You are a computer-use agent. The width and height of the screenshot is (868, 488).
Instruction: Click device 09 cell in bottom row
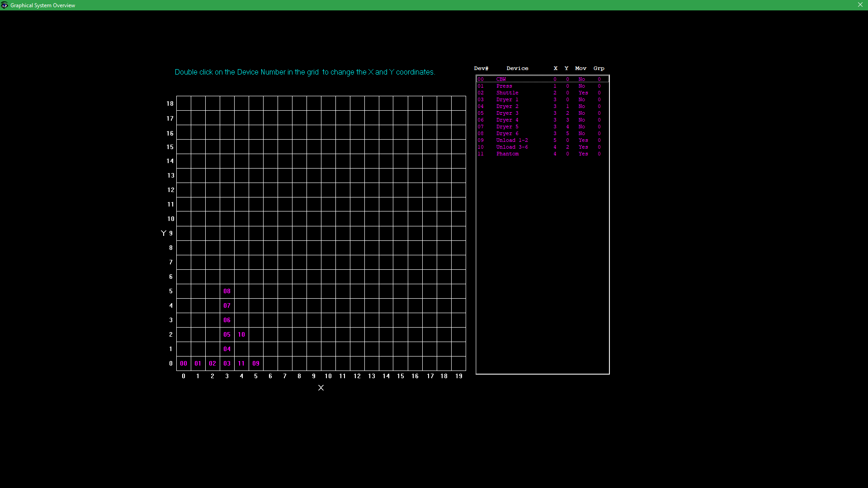[256, 364]
